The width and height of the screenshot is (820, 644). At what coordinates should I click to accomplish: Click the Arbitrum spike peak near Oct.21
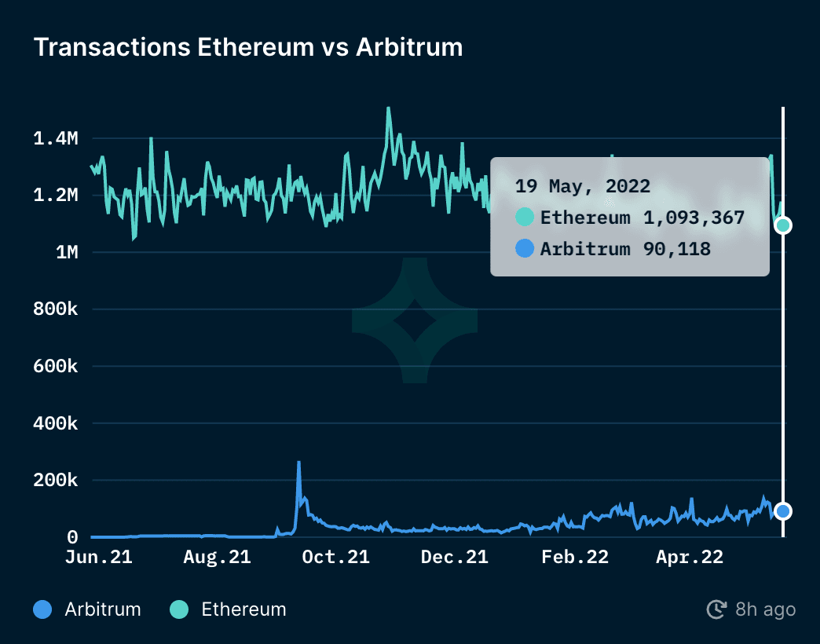(298, 463)
